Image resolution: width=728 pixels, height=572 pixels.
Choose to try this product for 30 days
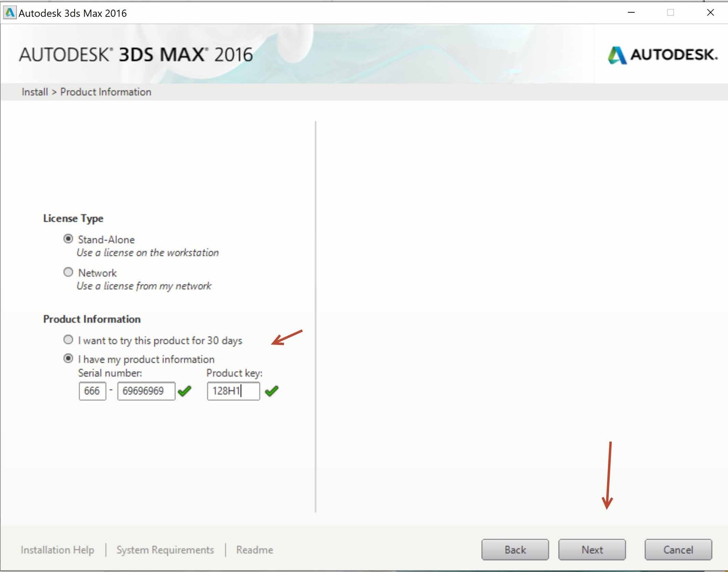[68, 339]
